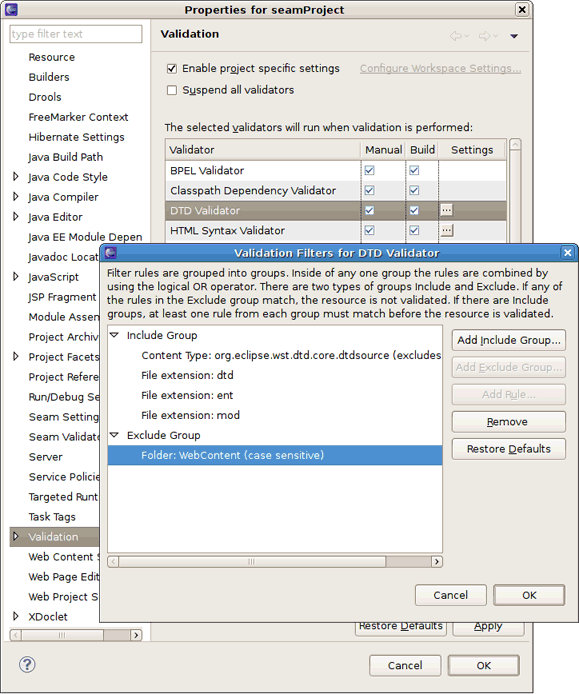This screenshot has height=694, width=579.
Task: Click Eclipse icon in Validation Filters title bar
Action: point(111,253)
